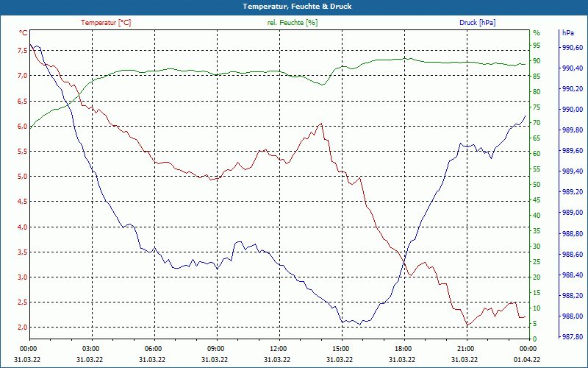Click the 01.04.22 date label

coord(527,360)
